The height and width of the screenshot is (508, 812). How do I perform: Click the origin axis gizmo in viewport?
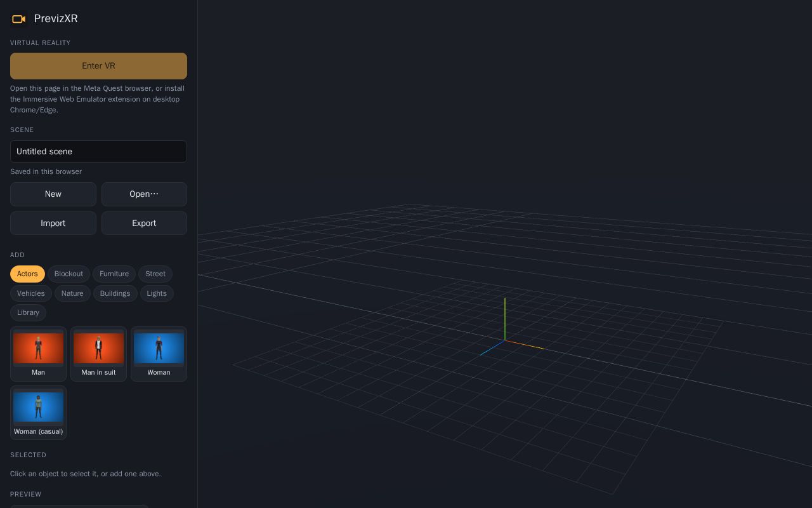pyautogui.click(x=506, y=339)
